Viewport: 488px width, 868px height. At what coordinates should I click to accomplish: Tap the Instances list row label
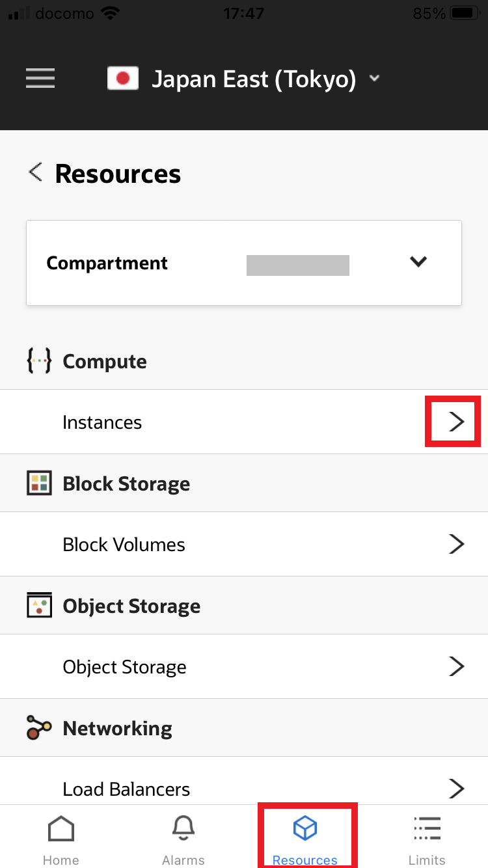tap(102, 422)
